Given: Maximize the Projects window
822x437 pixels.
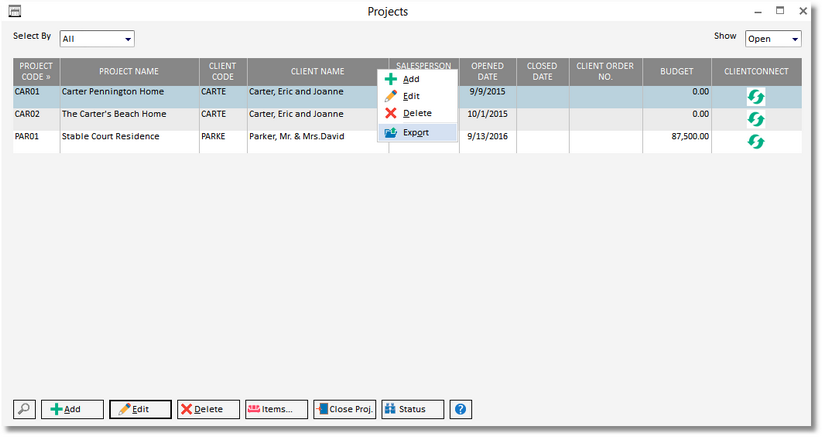Looking at the screenshot, I should point(780,10).
